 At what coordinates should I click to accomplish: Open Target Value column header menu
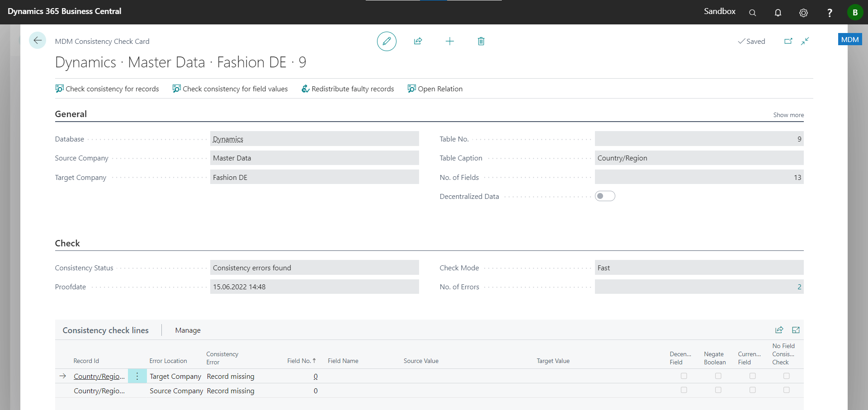coord(553,361)
